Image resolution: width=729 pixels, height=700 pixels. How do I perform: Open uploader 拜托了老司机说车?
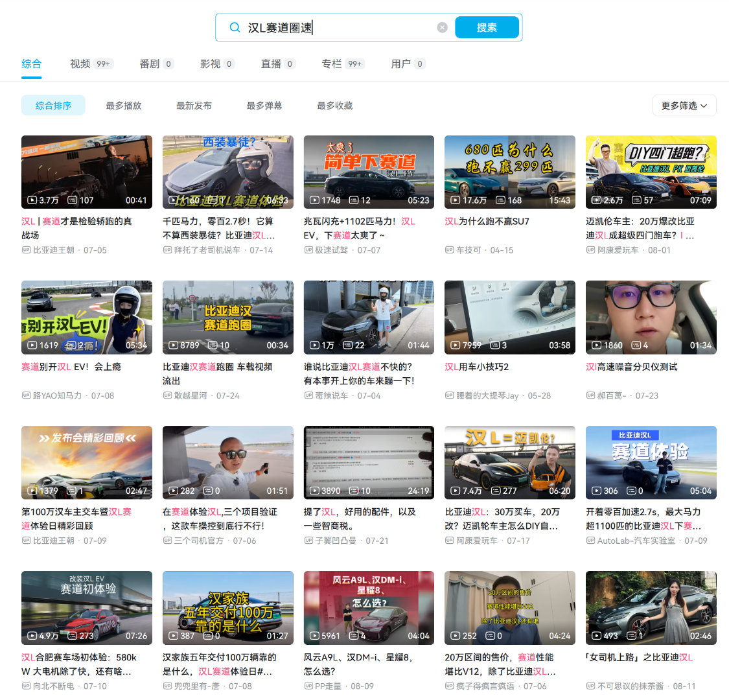coord(207,250)
